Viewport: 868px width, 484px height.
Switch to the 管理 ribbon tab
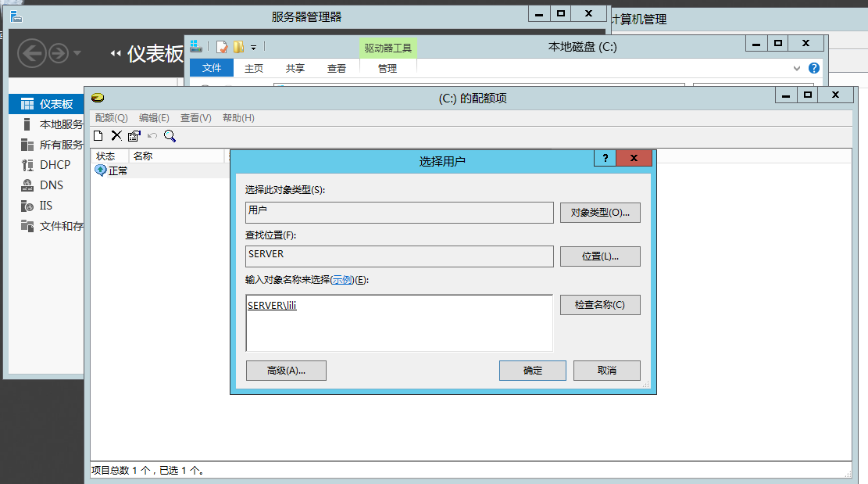(388, 68)
